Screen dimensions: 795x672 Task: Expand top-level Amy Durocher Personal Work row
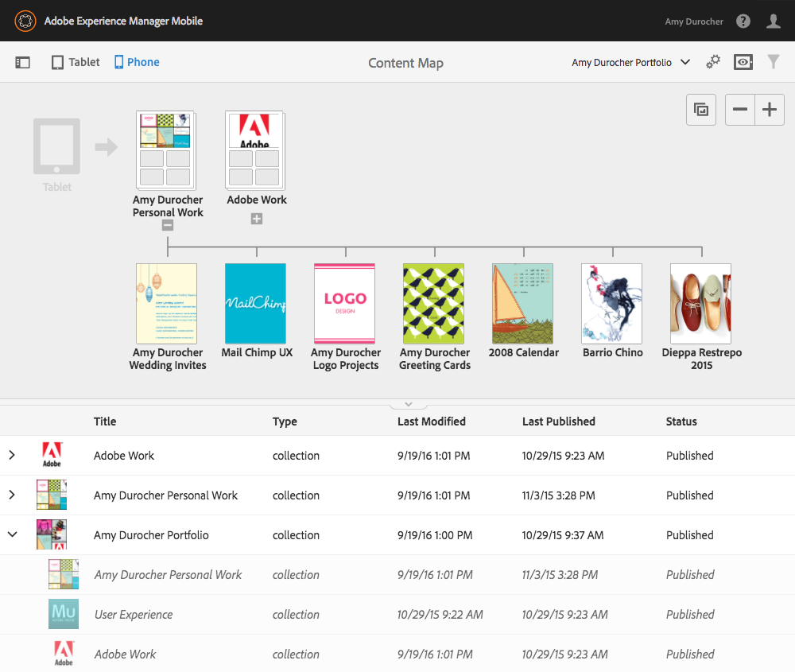12,495
